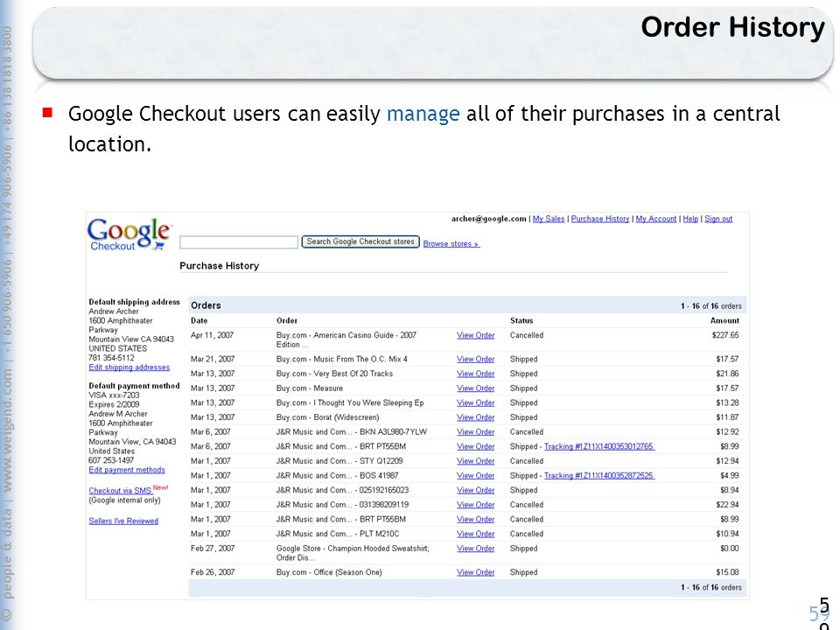This screenshot has width=840, height=630.
Task: Click the $0.00 amount for Google Store order
Action: (x=730, y=548)
